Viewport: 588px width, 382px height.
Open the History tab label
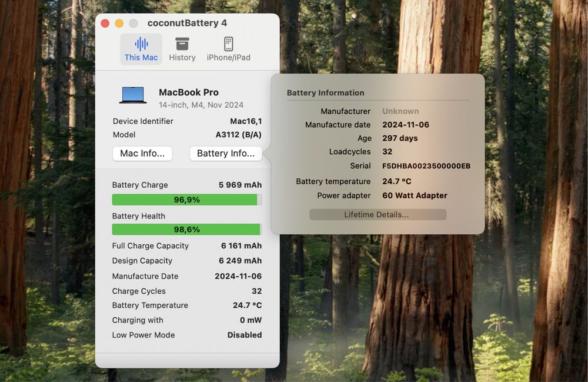pos(182,58)
